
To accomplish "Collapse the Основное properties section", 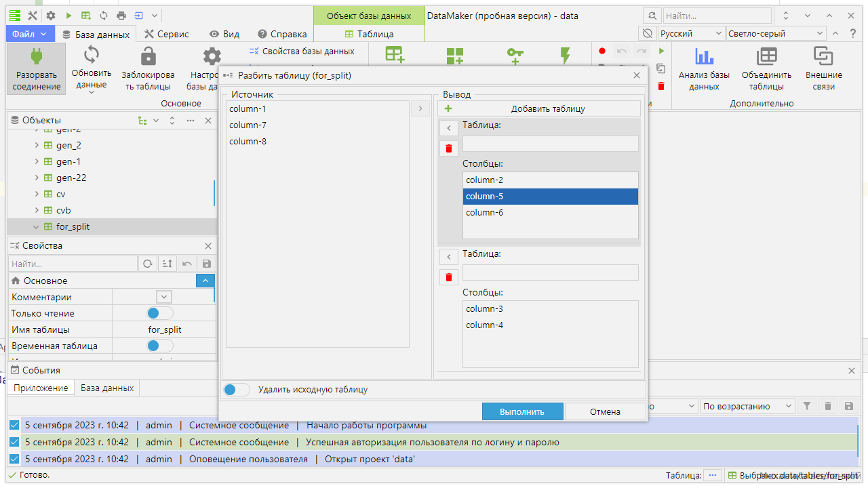I will (205, 281).
